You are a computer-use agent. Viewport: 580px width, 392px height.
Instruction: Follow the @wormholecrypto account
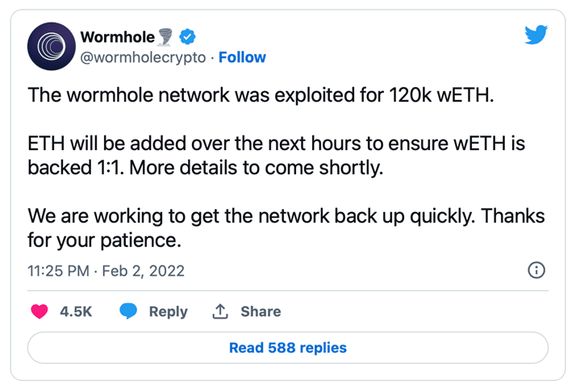tap(242, 57)
